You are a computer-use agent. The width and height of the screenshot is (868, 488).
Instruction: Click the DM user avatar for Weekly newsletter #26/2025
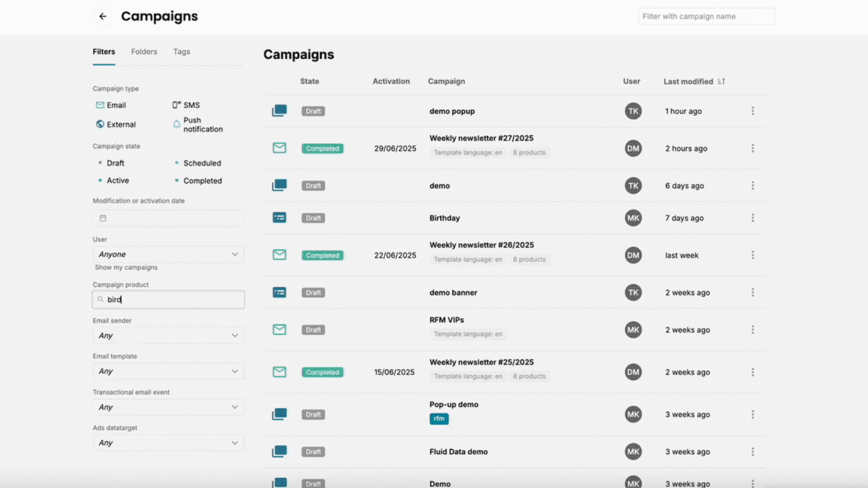pos(633,255)
